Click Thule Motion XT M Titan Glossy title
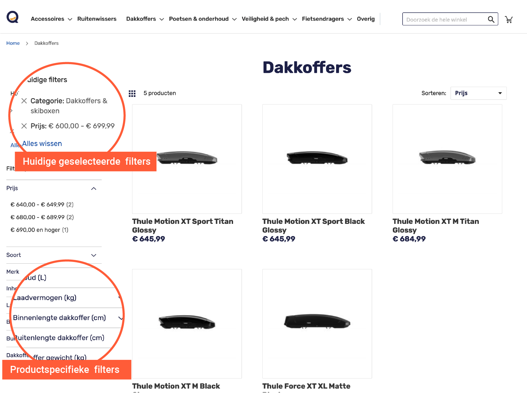Image resolution: width=527 pixels, height=420 pixels. click(x=436, y=226)
